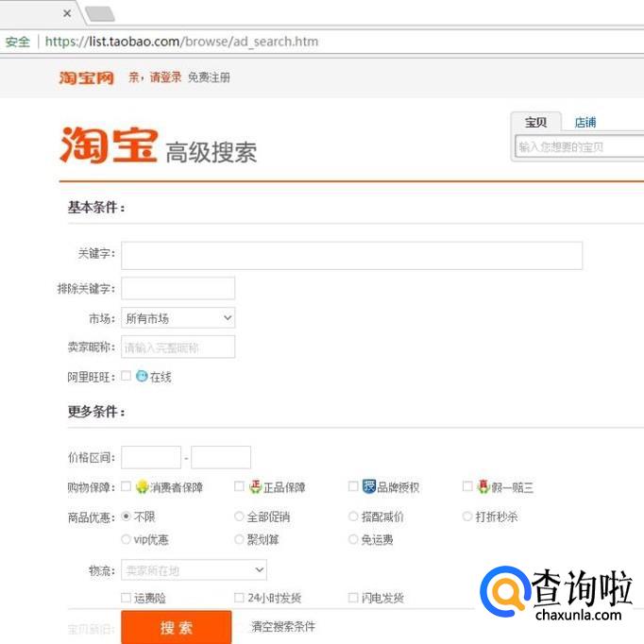Viewport: 644px width, 644px height.
Task: Click the 品牌授权 blue icon
Action: [369, 486]
